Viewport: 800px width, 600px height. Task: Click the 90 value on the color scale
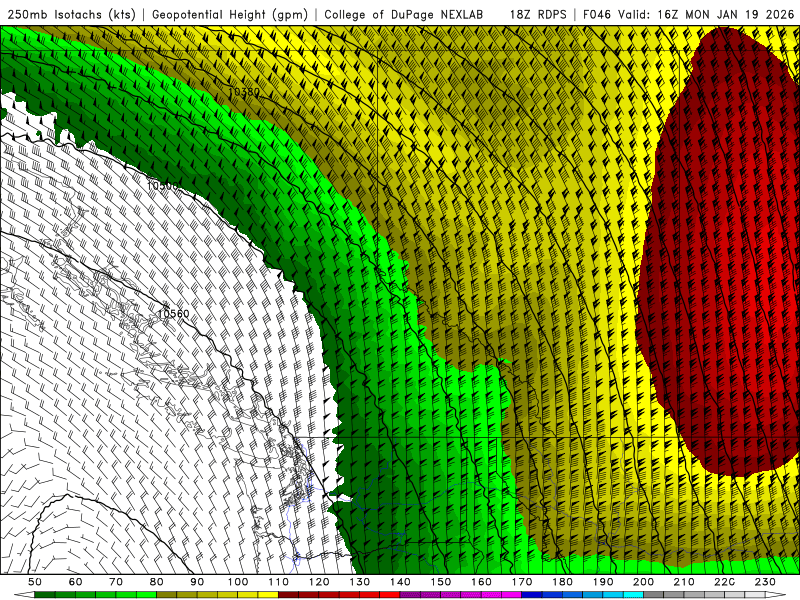[x=197, y=582]
